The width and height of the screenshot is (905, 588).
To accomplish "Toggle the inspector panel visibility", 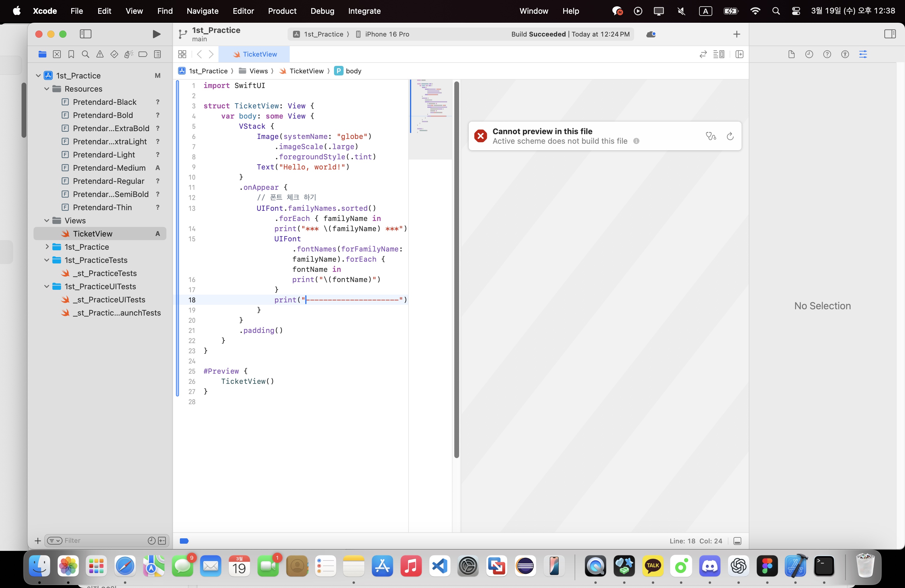I will tap(890, 34).
